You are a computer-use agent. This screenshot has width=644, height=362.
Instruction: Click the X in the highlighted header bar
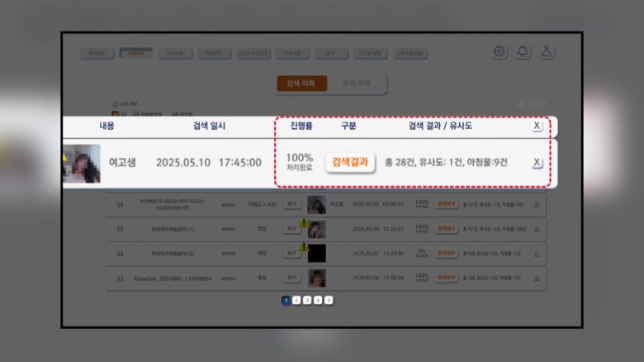(x=537, y=126)
